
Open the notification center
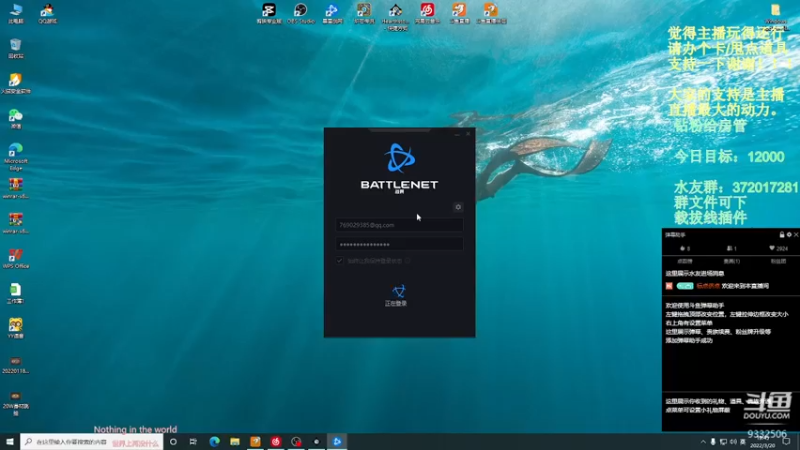pyautogui.click(x=787, y=442)
